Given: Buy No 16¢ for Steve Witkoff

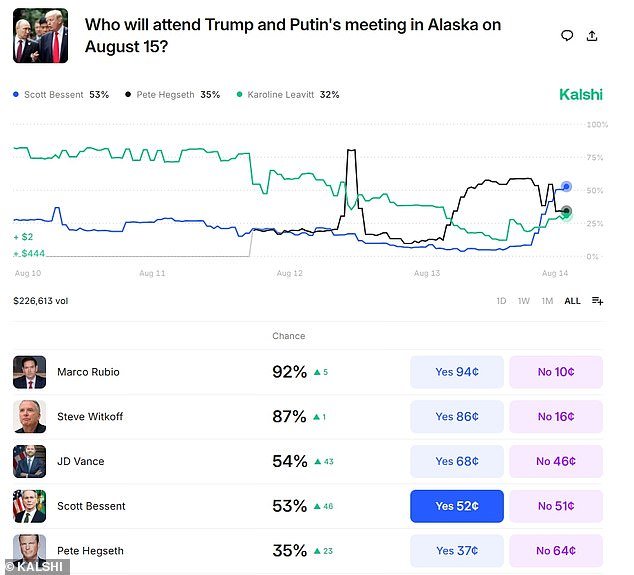Looking at the screenshot, I should [x=556, y=416].
